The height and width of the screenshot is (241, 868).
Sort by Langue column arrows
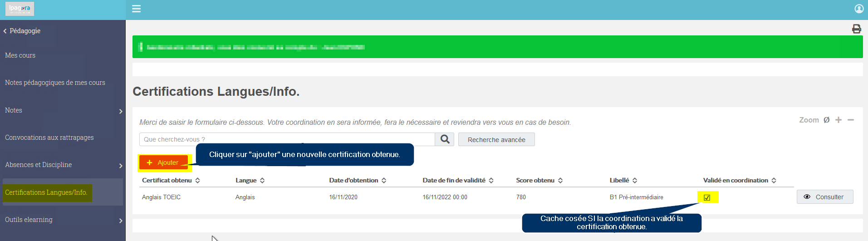click(x=262, y=180)
